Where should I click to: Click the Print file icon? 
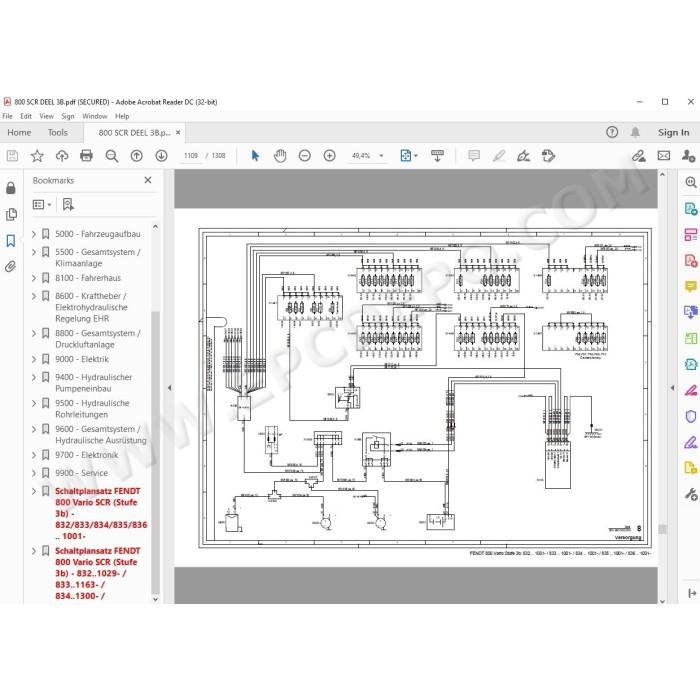(x=86, y=155)
